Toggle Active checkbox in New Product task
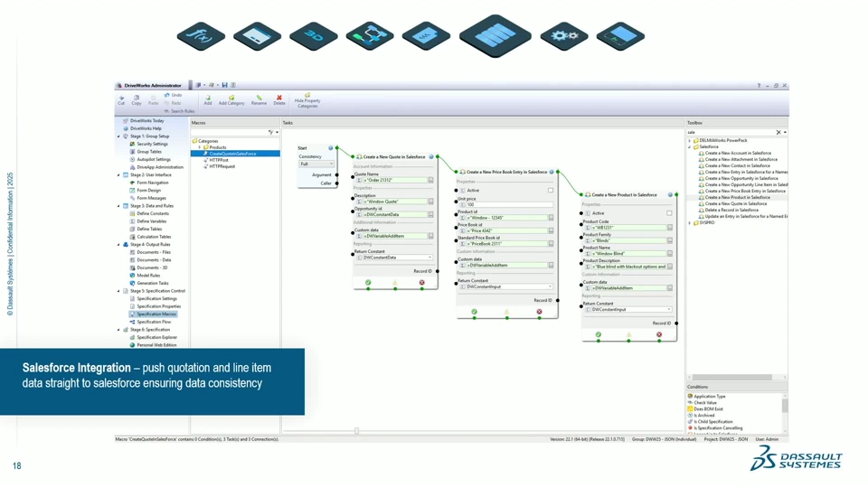Image resolution: width=868 pixels, height=488 pixels. click(x=669, y=213)
